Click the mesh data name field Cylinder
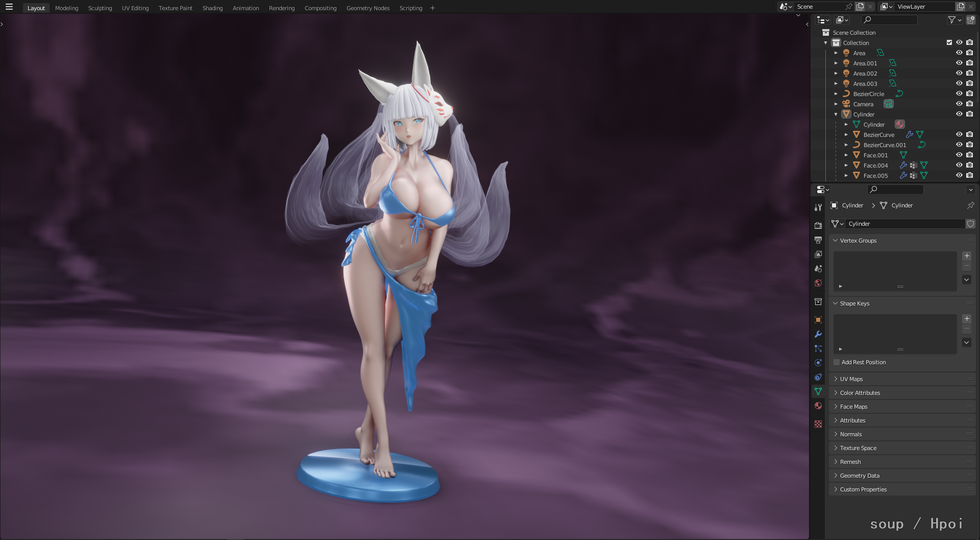This screenshot has height=540, width=980. 904,224
